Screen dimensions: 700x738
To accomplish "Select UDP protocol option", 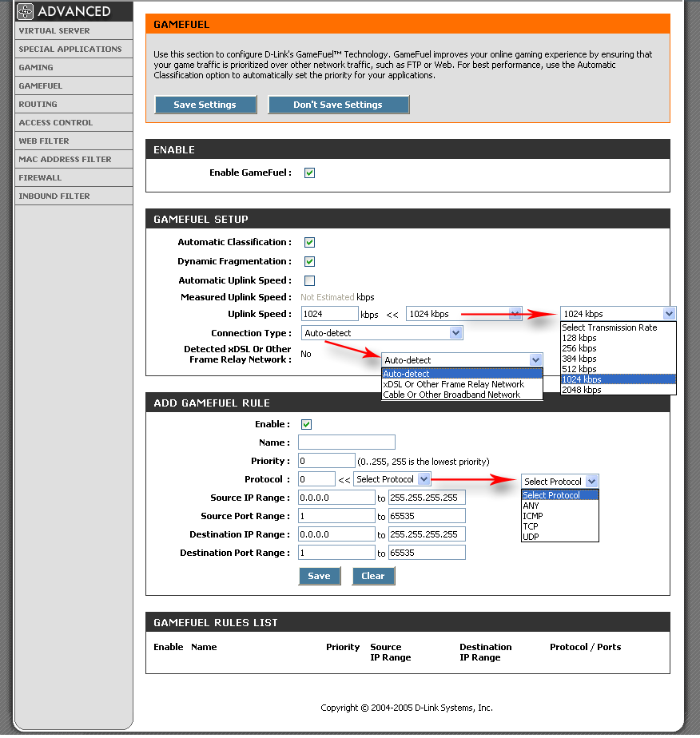I will [x=559, y=537].
